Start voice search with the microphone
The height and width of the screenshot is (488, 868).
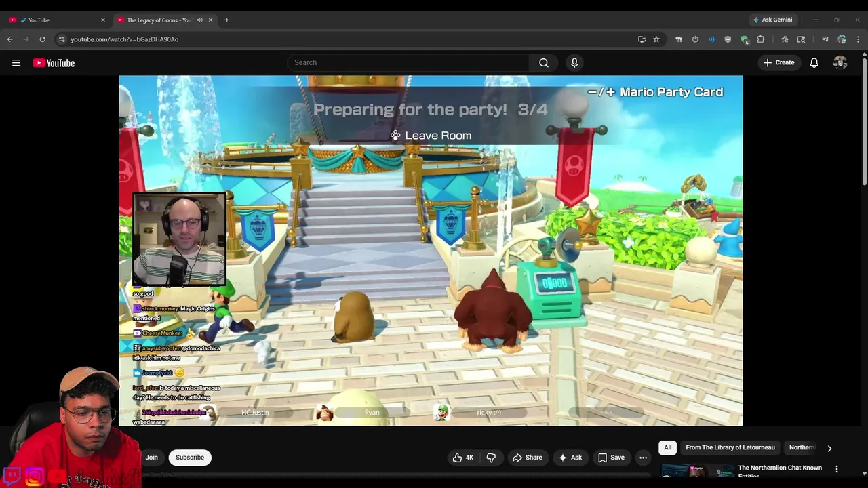click(574, 63)
